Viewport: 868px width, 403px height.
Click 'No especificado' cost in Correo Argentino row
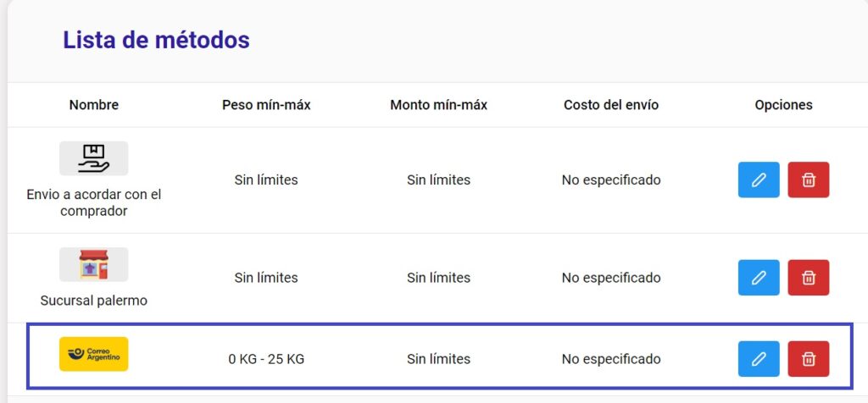(x=611, y=359)
